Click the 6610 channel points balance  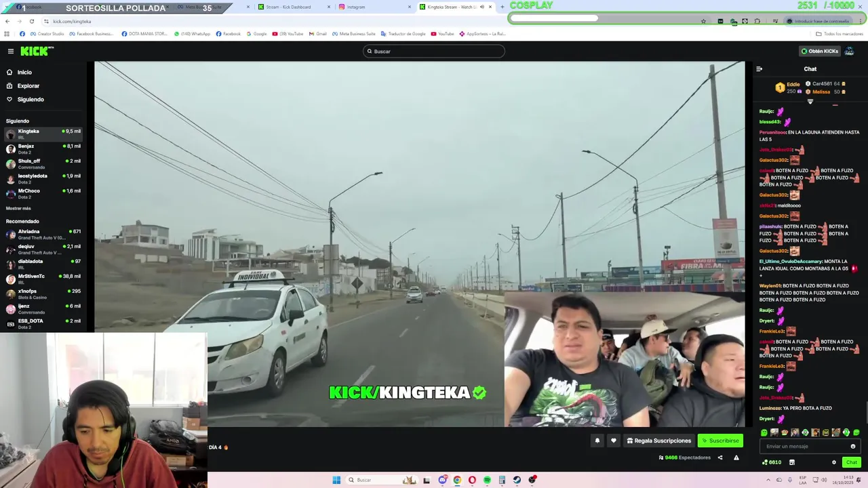pyautogui.click(x=772, y=462)
